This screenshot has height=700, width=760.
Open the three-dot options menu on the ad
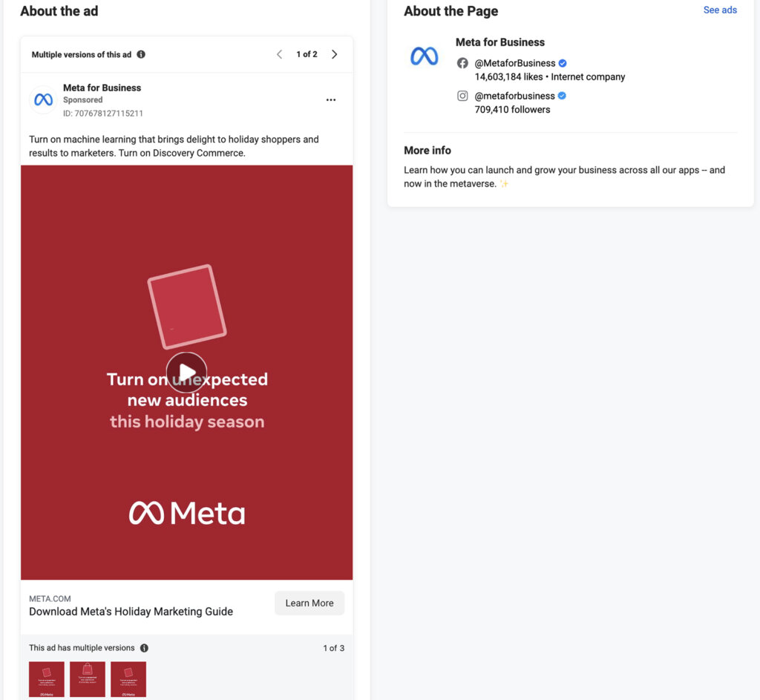pyautogui.click(x=331, y=99)
